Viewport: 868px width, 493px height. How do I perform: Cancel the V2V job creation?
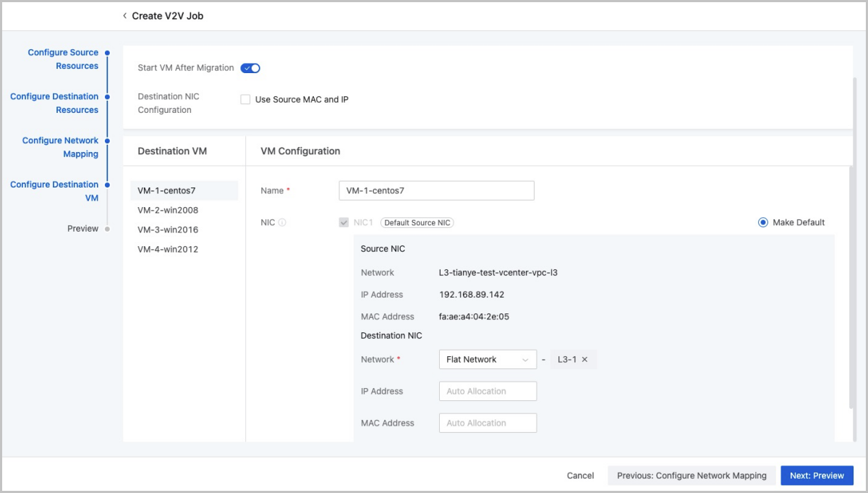[x=580, y=476]
